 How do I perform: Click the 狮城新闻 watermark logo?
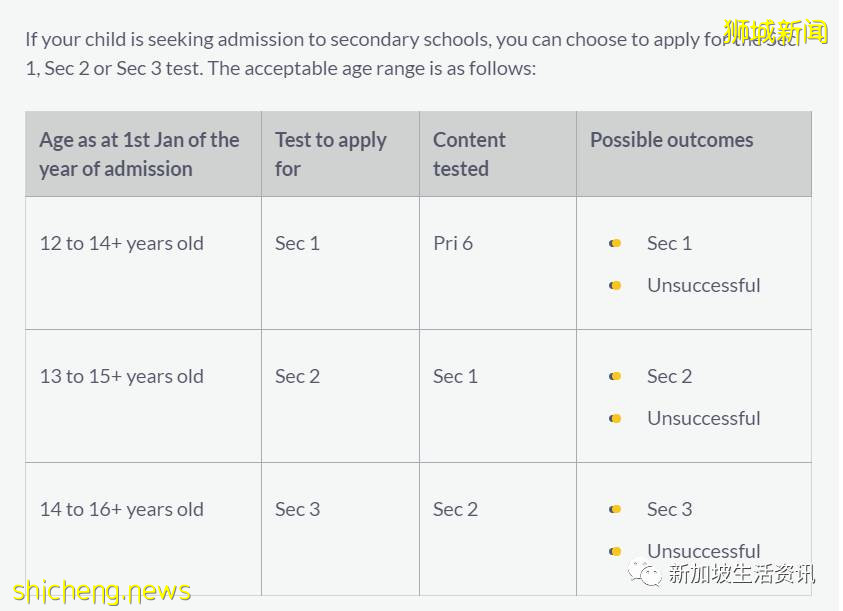click(x=775, y=31)
